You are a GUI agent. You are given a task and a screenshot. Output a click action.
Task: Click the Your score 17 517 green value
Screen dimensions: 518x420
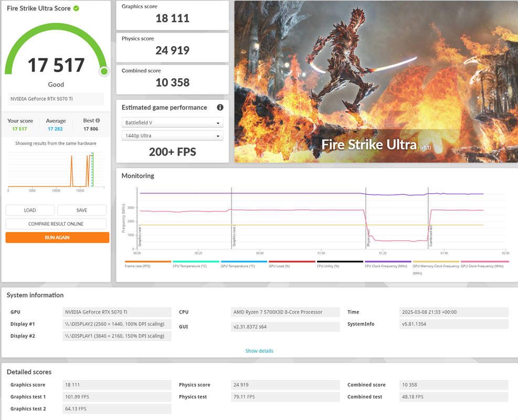click(x=19, y=129)
